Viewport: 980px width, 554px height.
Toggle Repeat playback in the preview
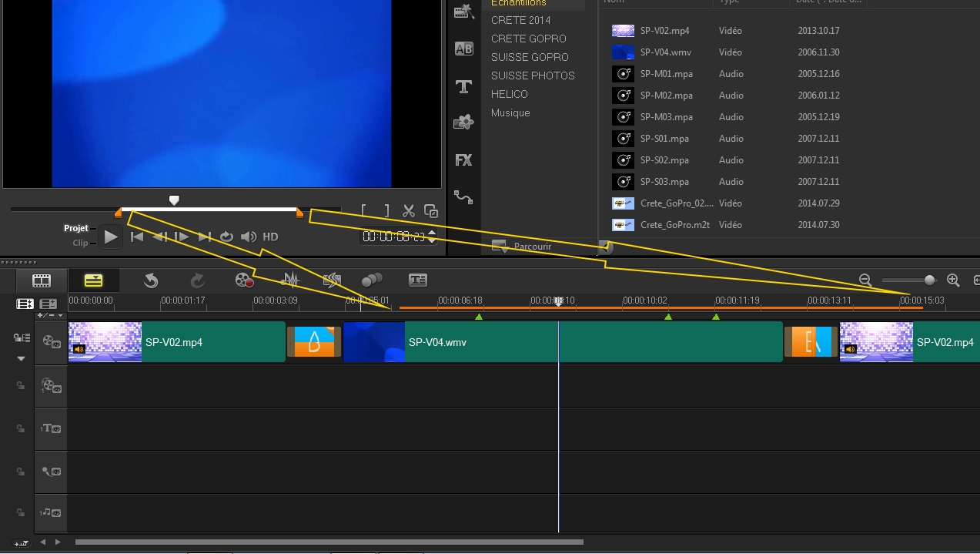pyautogui.click(x=226, y=237)
